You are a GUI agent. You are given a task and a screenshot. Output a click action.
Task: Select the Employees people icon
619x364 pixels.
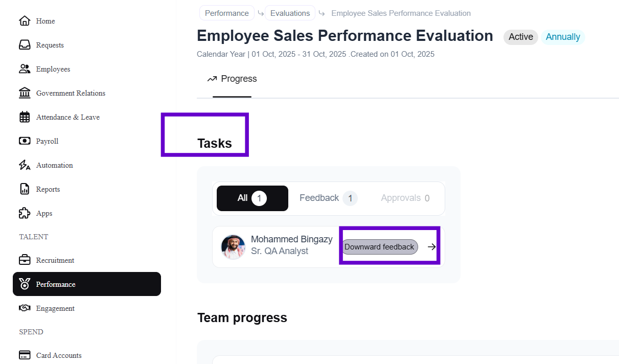25,69
